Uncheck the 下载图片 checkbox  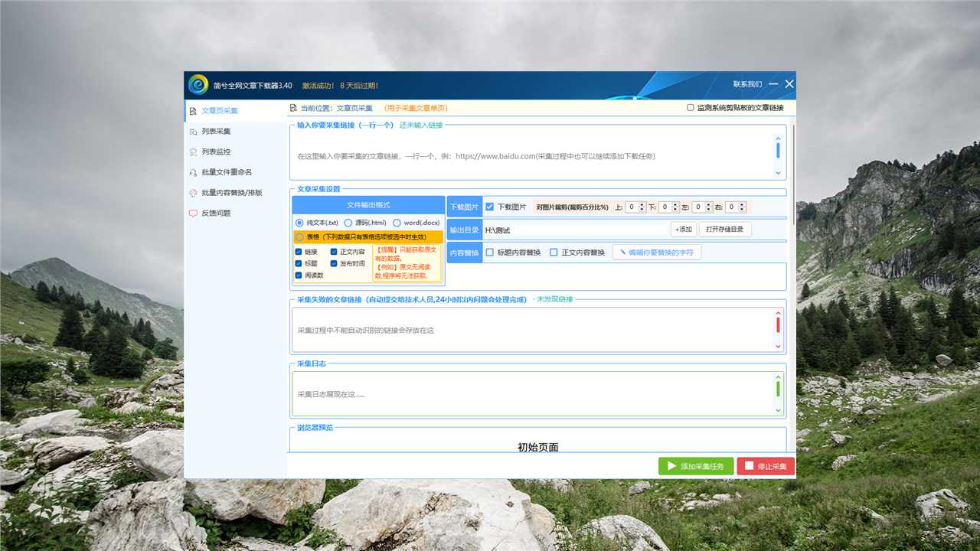click(x=489, y=207)
